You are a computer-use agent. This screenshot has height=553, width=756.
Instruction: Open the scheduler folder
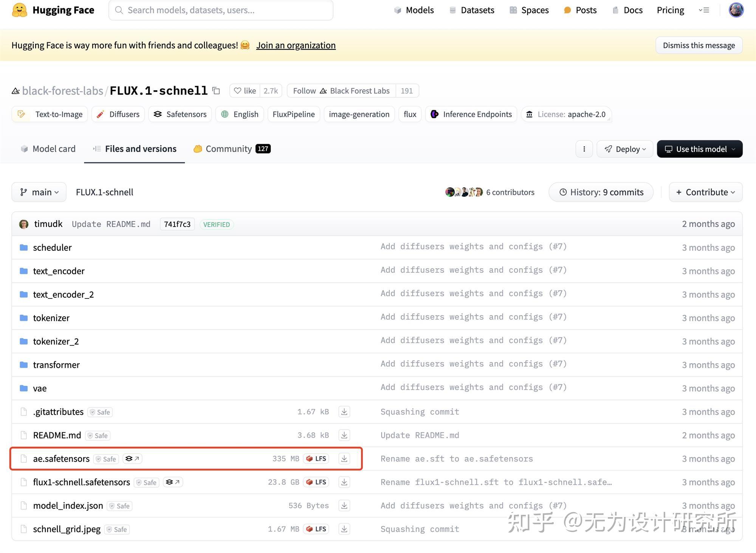tap(52, 247)
